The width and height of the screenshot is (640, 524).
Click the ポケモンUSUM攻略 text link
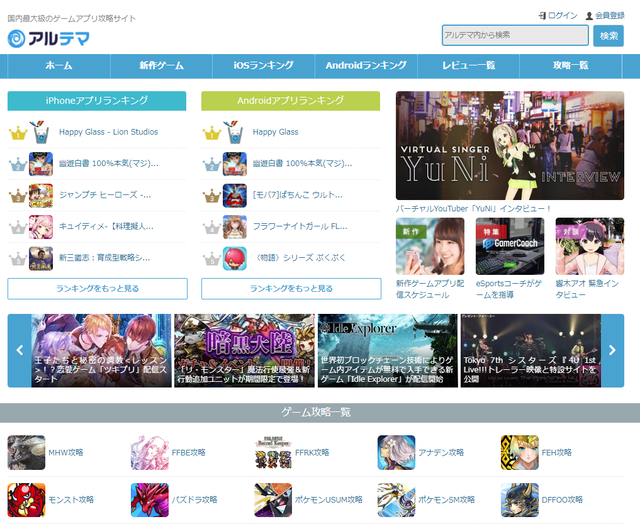[x=329, y=500]
